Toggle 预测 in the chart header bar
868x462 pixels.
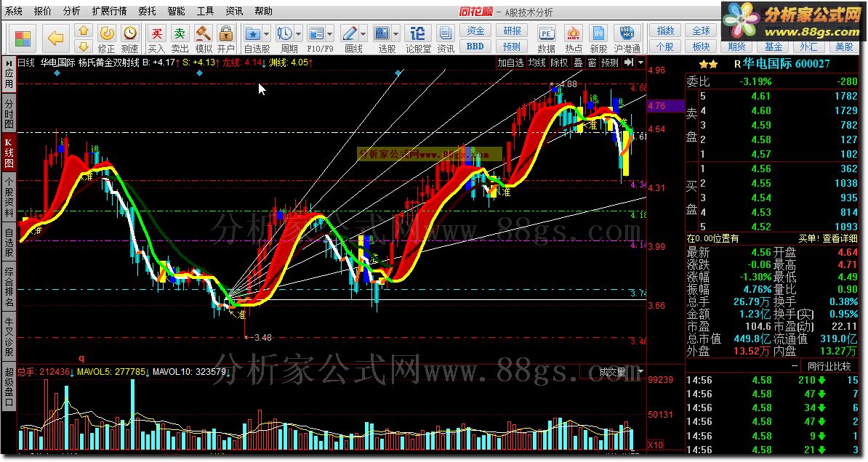[609, 62]
